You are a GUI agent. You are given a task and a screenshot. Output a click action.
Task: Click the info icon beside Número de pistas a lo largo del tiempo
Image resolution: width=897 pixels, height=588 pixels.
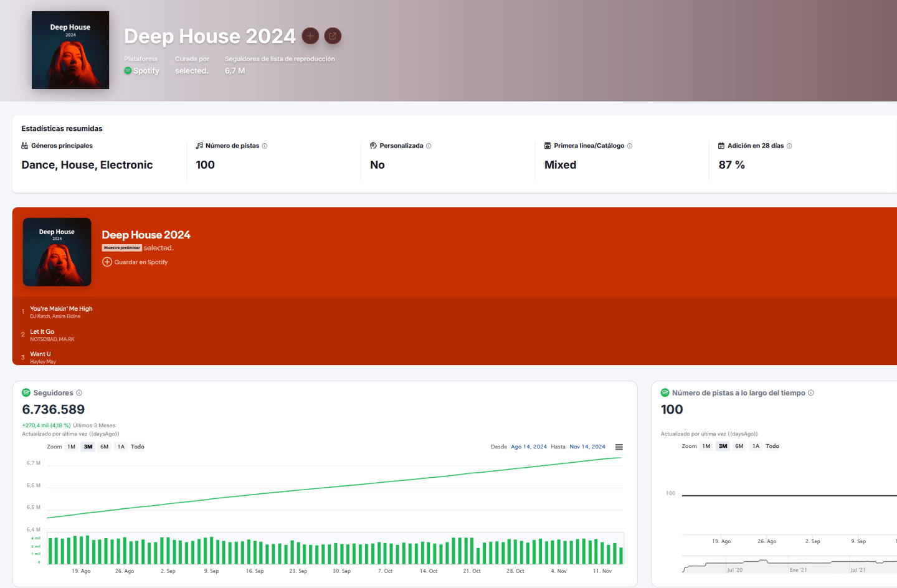click(811, 393)
